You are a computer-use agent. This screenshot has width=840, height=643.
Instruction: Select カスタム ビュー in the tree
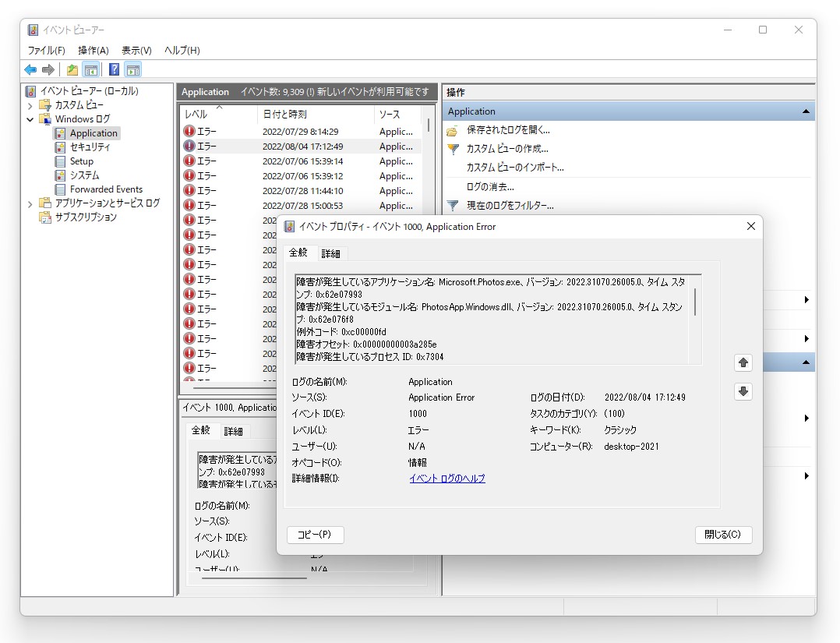tap(79, 105)
